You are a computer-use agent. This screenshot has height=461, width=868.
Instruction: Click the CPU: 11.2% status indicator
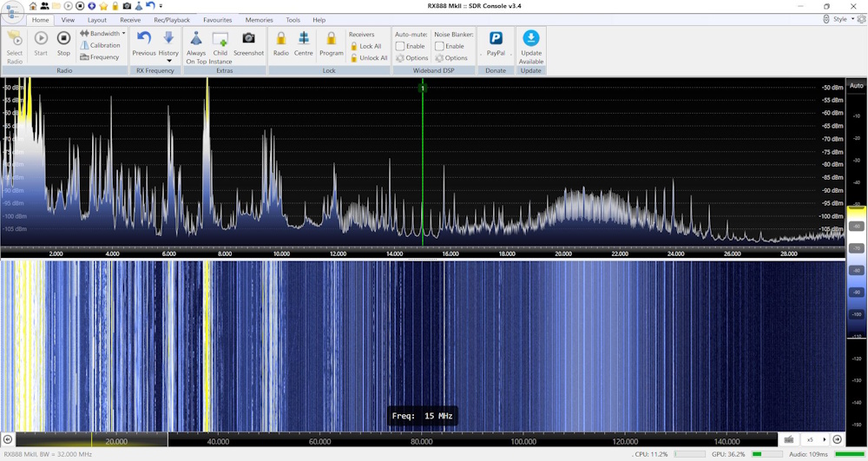pos(651,454)
